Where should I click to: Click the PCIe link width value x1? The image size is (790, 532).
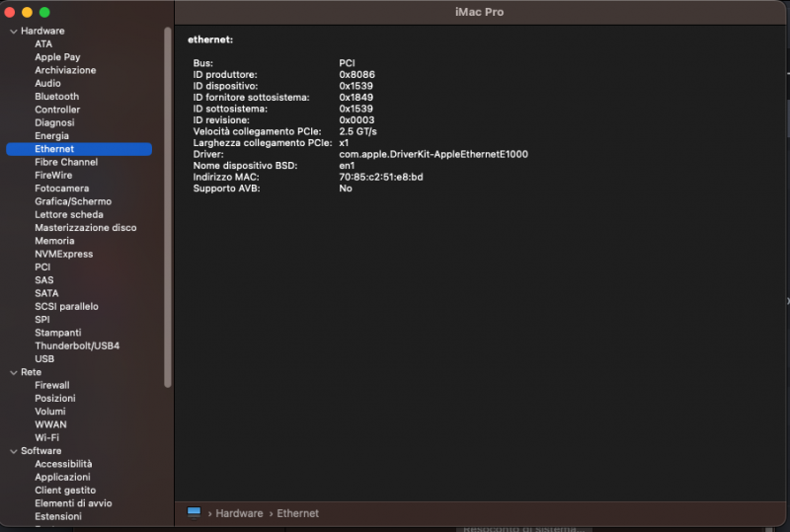344,142
